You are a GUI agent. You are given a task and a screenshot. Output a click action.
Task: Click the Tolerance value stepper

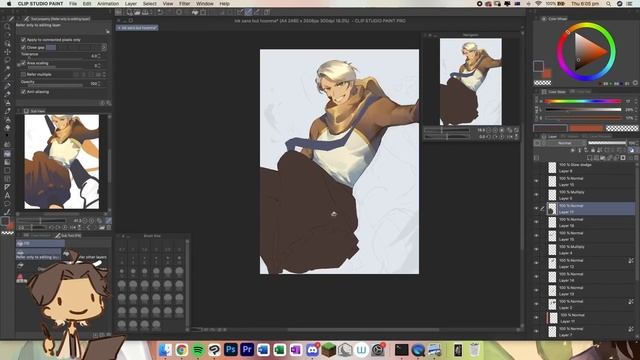[99, 56]
